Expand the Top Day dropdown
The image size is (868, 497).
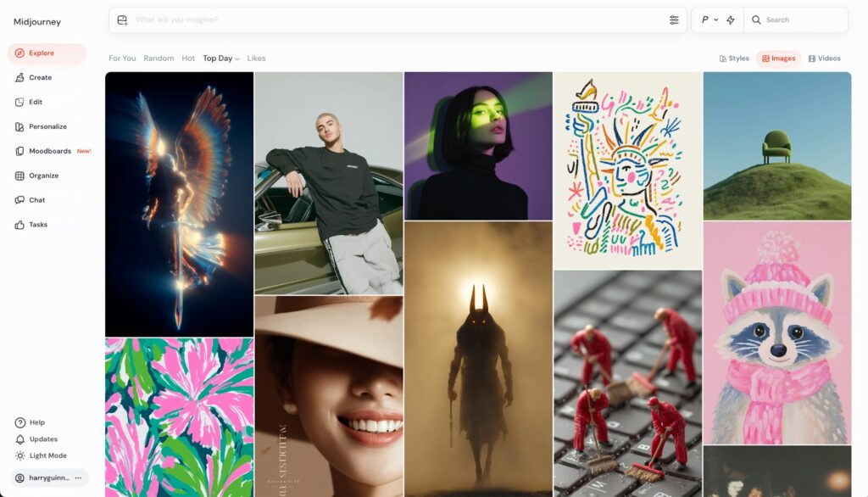(x=221, y=59)
